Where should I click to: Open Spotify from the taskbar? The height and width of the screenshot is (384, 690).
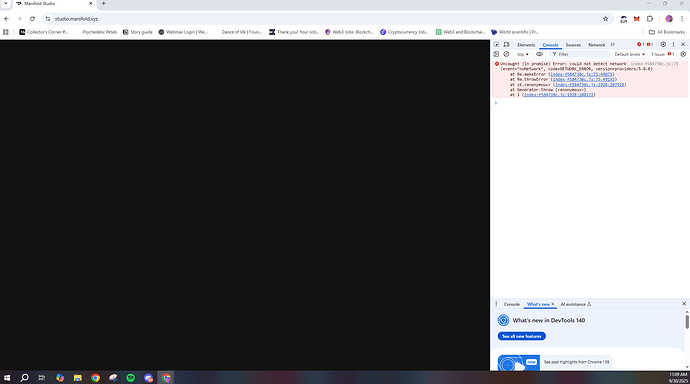tap(131, 377)
